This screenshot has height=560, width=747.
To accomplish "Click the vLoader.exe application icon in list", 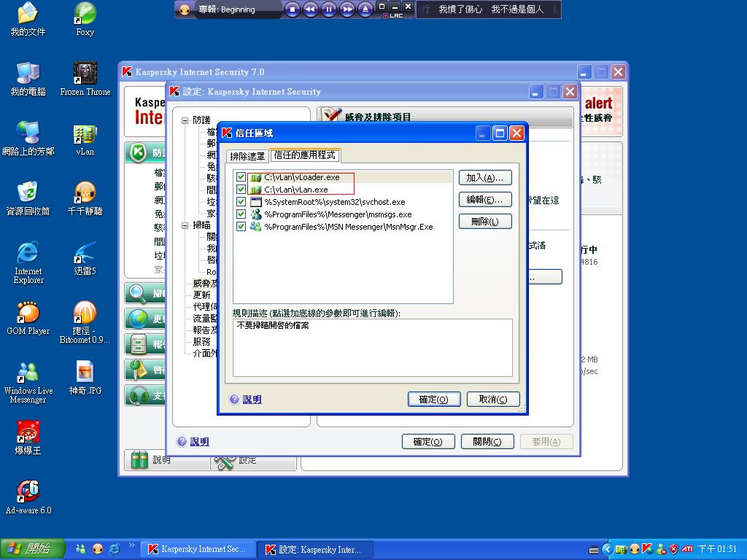I will [255, 178].
